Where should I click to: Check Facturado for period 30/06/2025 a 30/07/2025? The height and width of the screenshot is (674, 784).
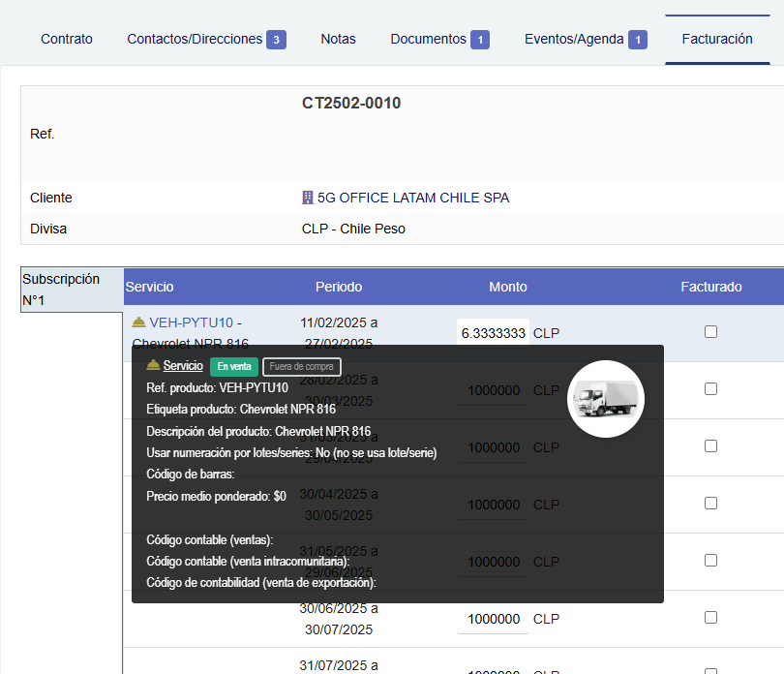point(710,617)
